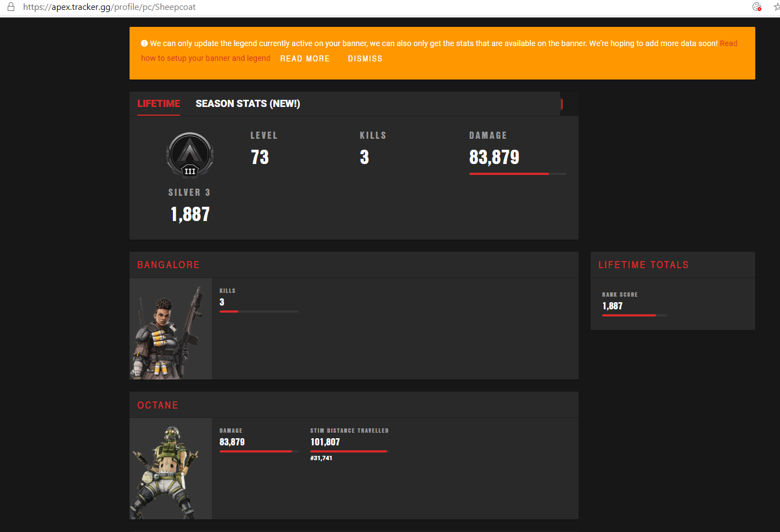Click the BANGALORE section heading
780x532 pixels.
tap(169, 265)
